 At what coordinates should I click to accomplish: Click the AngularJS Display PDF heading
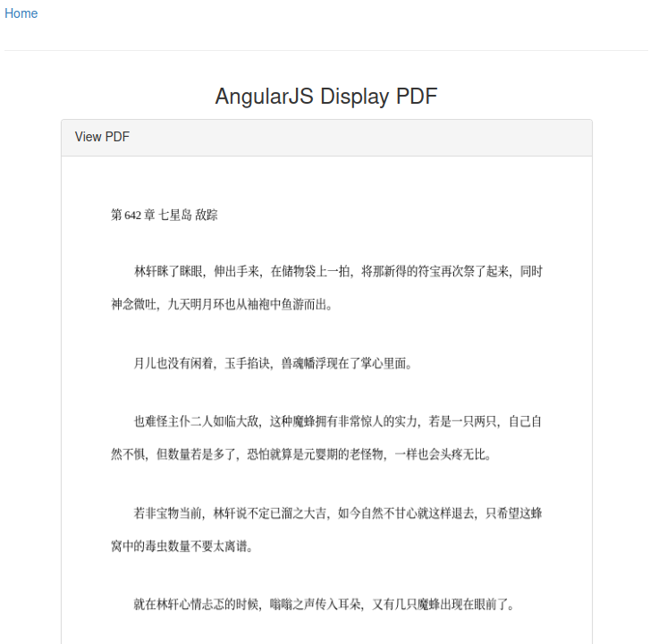[325, 97]
